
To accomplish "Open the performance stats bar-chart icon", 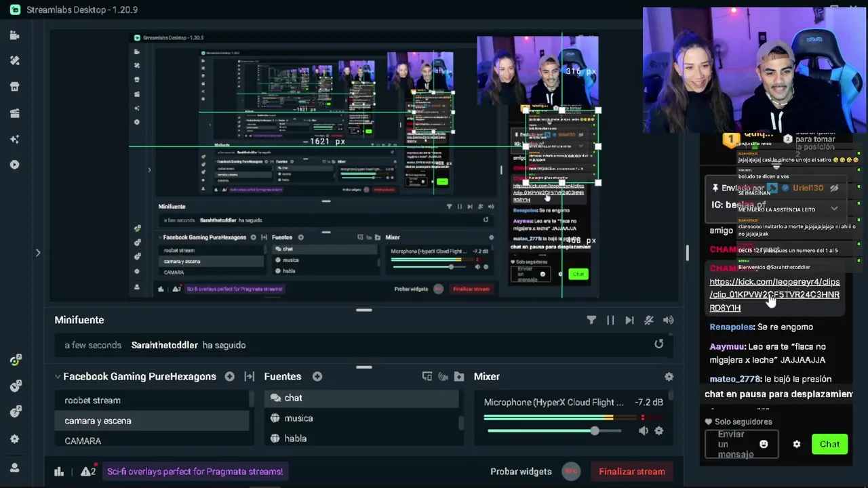I will [59, 472].
